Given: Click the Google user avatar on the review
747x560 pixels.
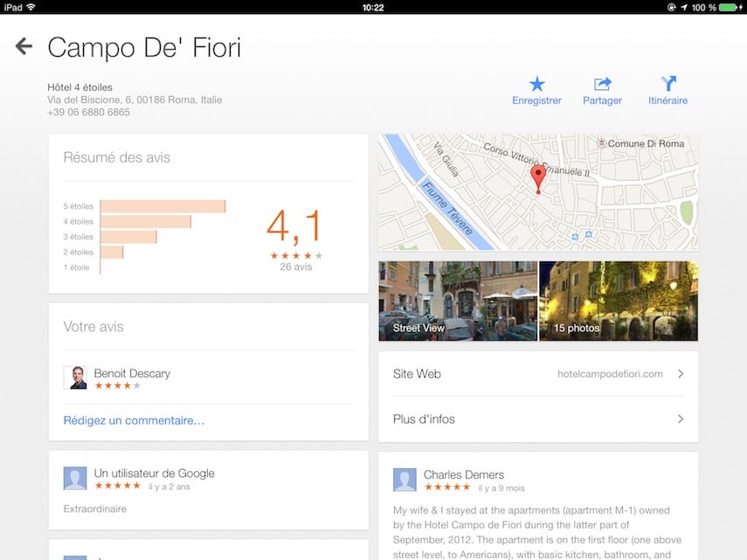Looking at the screenshot, I should tap(74, 478).
